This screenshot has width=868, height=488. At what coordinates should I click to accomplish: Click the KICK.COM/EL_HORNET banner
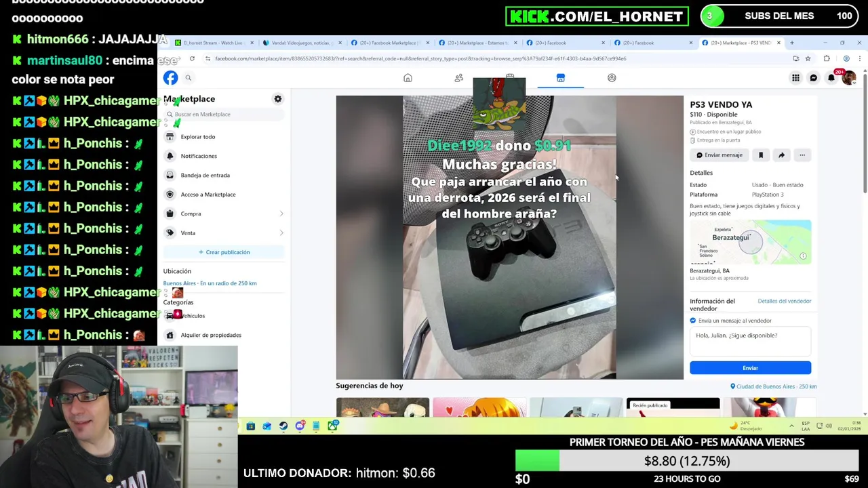597,16
